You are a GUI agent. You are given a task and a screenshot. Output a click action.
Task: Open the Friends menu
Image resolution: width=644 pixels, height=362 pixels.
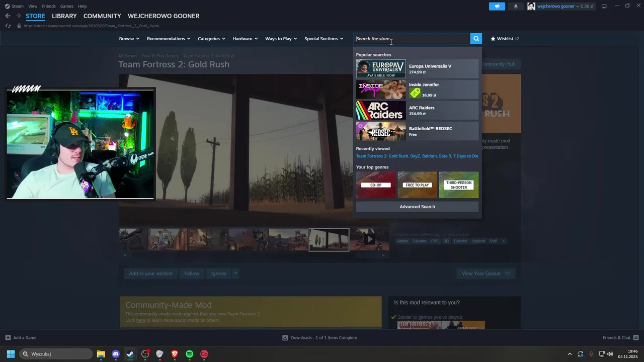coord(49,6)
